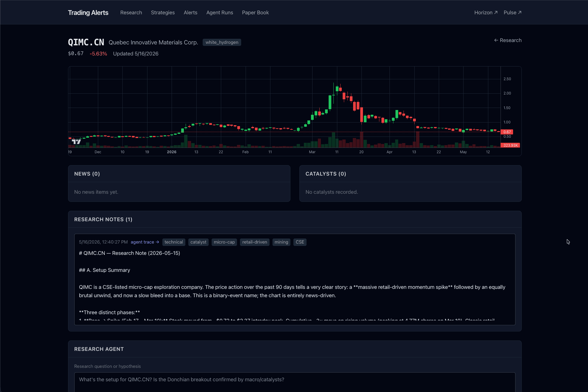This screenshot has height=392, width=588.
Task: Select the catalyst tag
Action: tap(198, 242)
